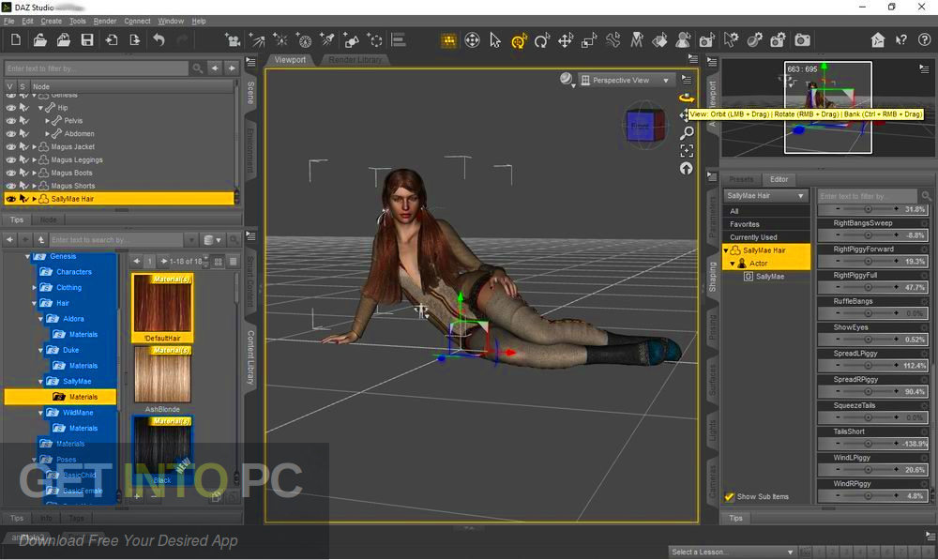Expand the Magus Jacket tree node

click(34, 146)
